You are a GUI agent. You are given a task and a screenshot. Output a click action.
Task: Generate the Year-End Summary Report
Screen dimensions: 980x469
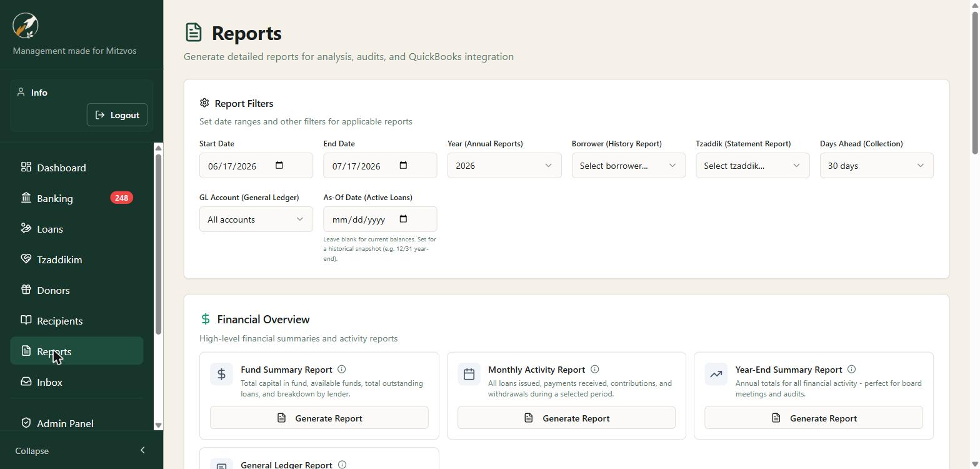coord(814,418)
